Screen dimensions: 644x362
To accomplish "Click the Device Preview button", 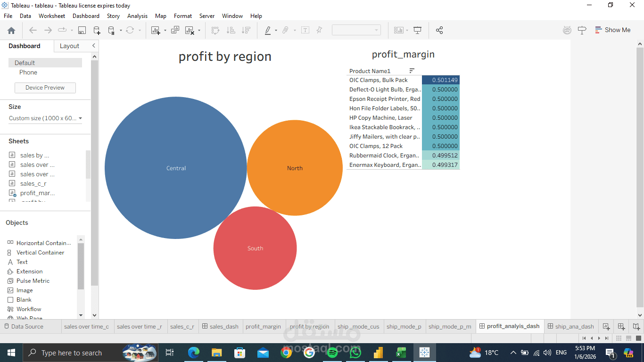I will tap(45, 88).
